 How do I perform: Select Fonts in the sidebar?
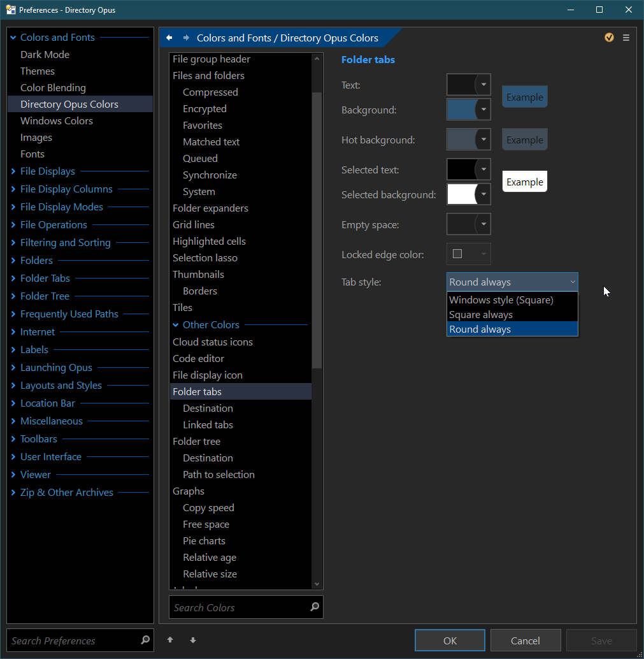tap(32, 154)
